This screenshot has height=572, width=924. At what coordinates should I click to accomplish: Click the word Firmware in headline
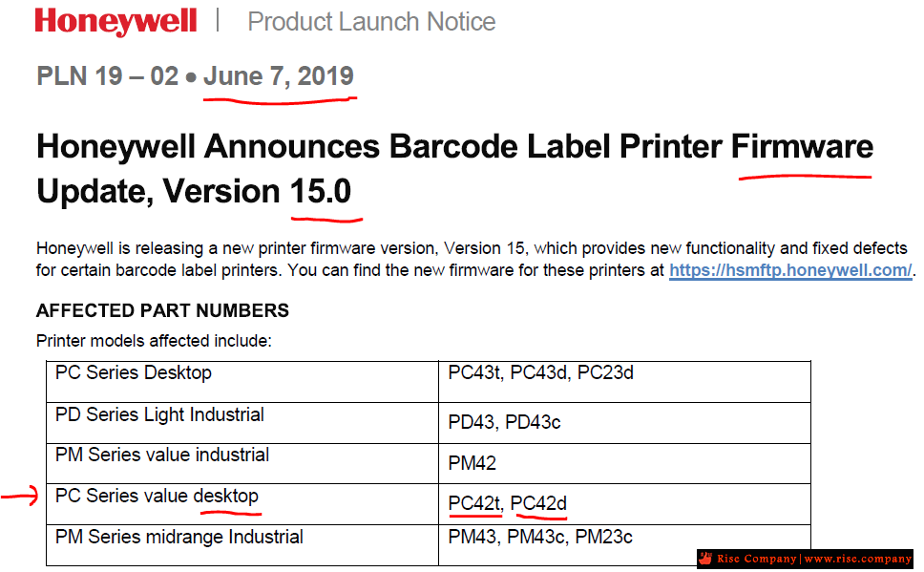coord(802,146)
